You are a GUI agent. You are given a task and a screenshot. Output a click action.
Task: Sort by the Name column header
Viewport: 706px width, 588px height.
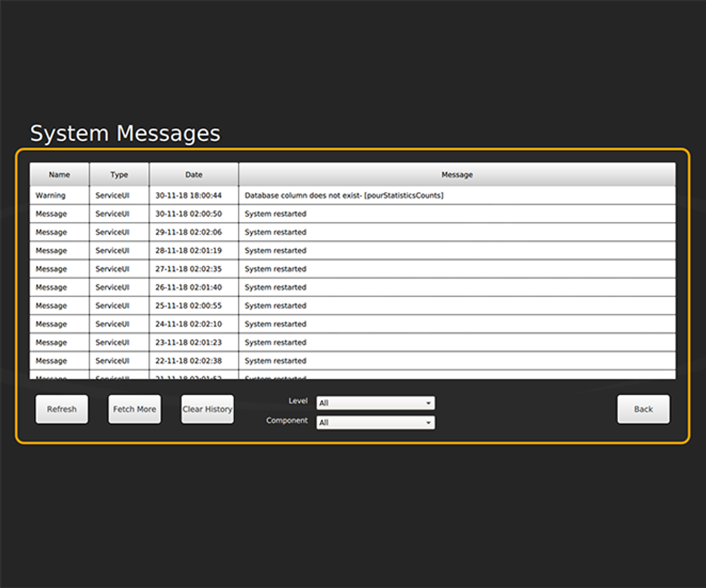click(x=60, y=174)
